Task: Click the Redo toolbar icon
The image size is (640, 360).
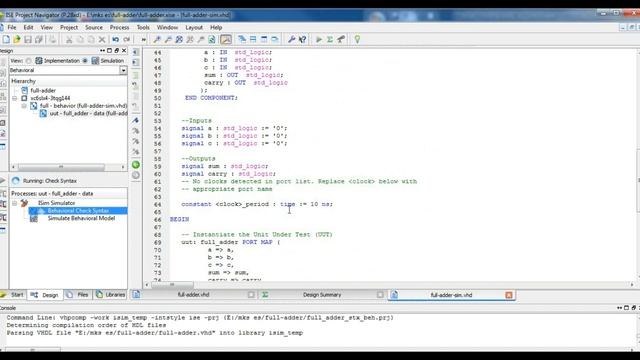Action: pos(127,40)
